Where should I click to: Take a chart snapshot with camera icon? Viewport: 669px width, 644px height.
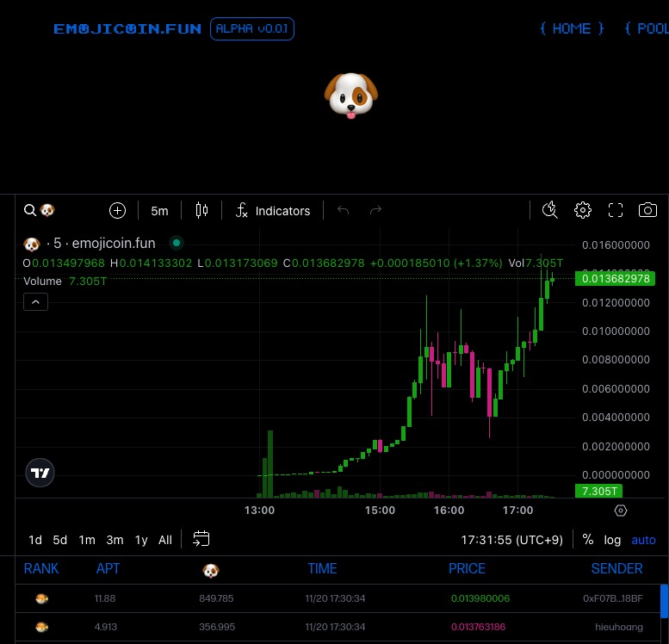pyautogui.click(x=647, y=210)
